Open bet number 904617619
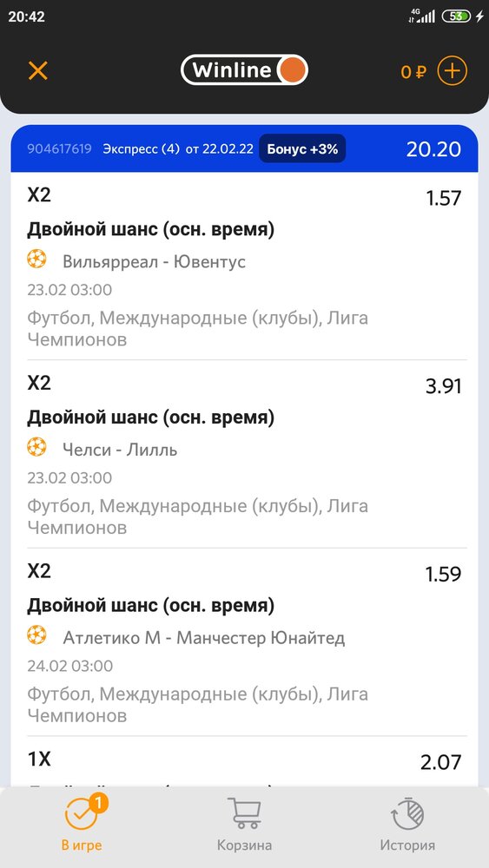Screen dimensions: 489x868 pyautogui.click(x=59, y=149)
